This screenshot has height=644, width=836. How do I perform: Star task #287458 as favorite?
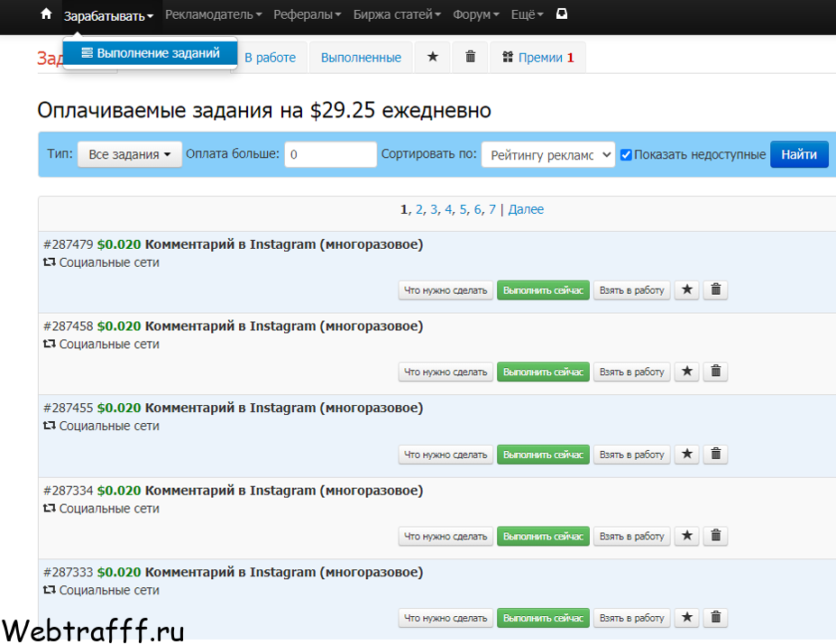point(686,372)
